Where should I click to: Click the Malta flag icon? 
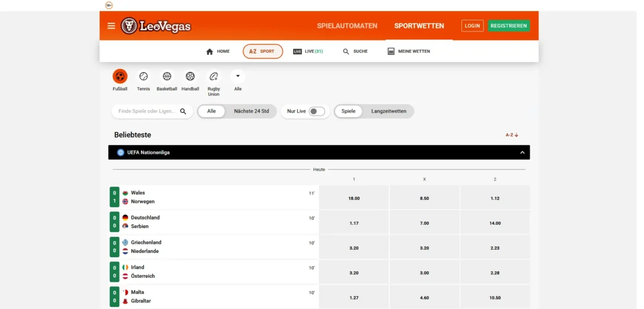(x=125, y=292)
